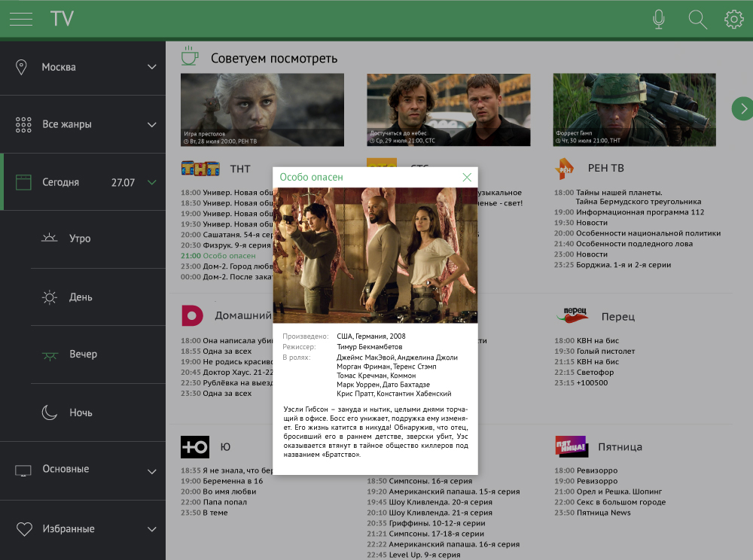Close the Особо опасен popup

point(467,177)
